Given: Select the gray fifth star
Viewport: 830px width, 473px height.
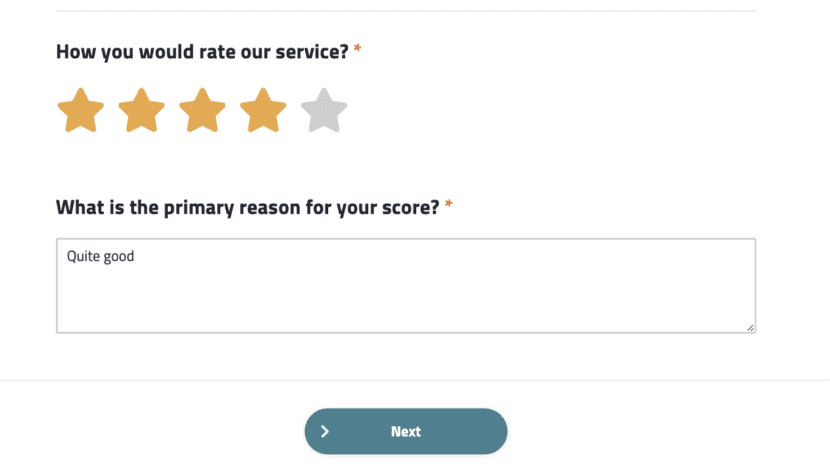Looking at the screenshot, I should 324,111.
